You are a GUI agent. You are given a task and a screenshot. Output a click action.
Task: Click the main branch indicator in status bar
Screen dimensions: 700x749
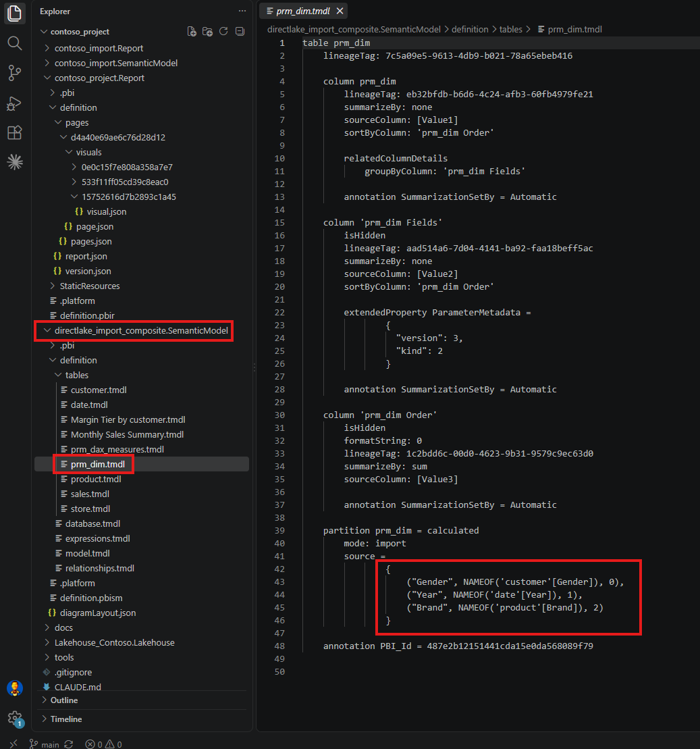click(45, 744)
